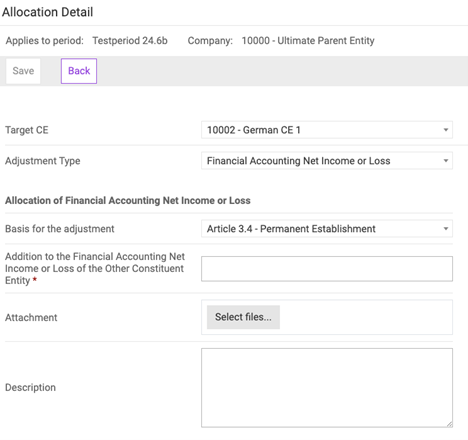Expand the Adjustment Type dropdown arrow
Image resolution: width=468 pixels, height=440 pixels.
(x=446, y=161)
